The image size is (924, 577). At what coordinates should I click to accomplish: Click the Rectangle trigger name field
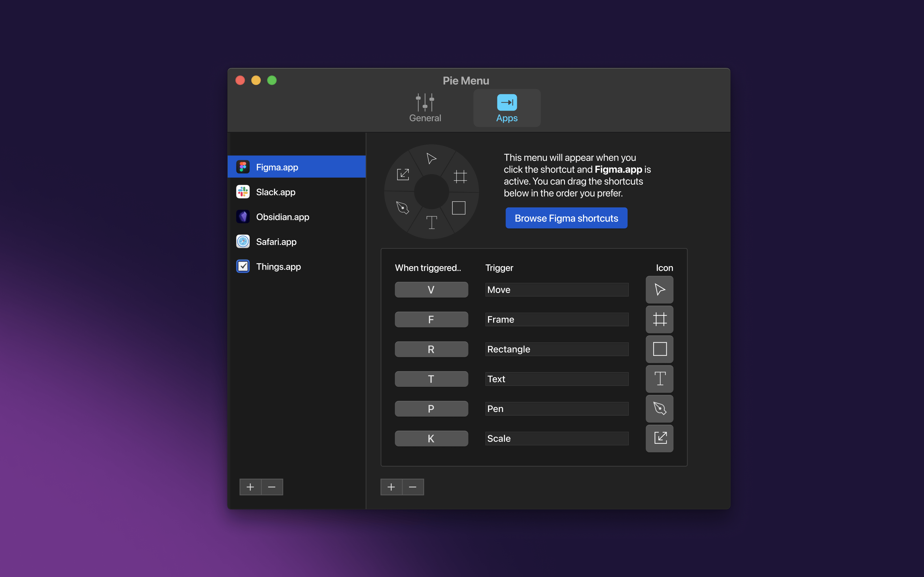pos(556,349)
